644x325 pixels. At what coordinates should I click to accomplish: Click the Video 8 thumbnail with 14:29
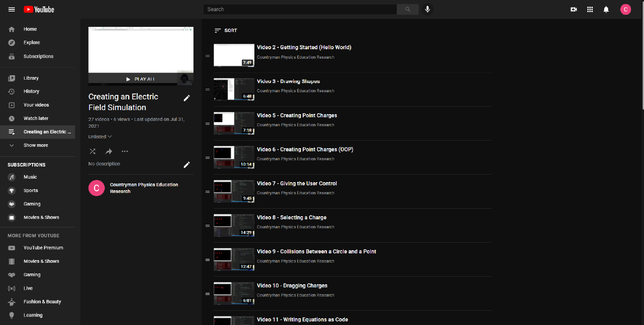[234, 226]
